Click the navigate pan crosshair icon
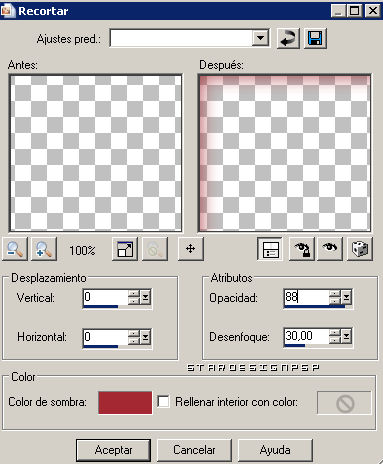383x464 pixels. [x=190, y=249]
